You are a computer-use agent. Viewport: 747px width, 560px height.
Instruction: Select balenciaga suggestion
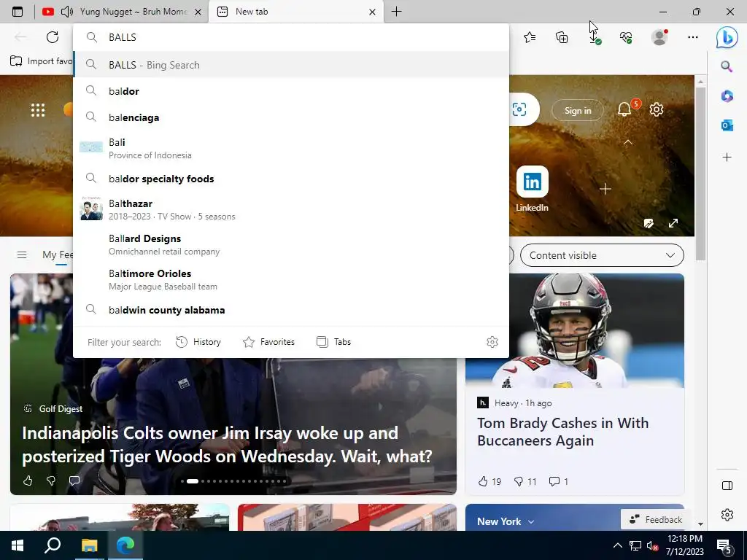(x=291, y=117)
